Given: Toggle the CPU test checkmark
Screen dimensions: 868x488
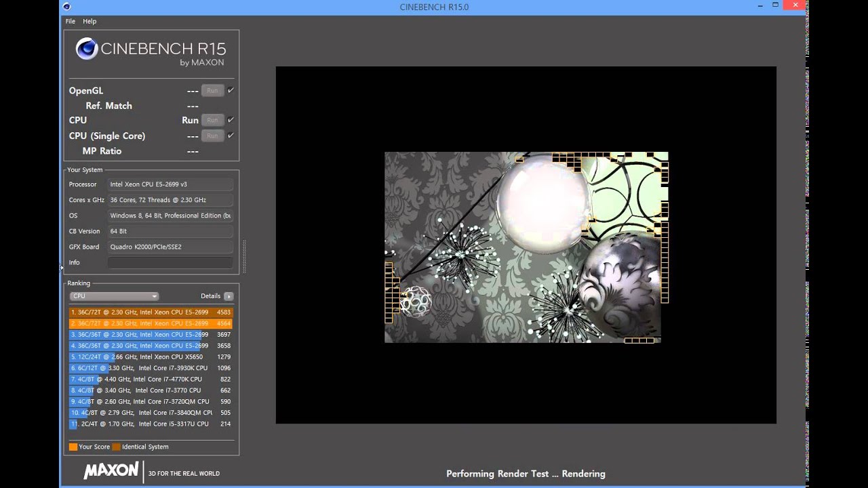Looking at the screenshot, I should 231,120.
